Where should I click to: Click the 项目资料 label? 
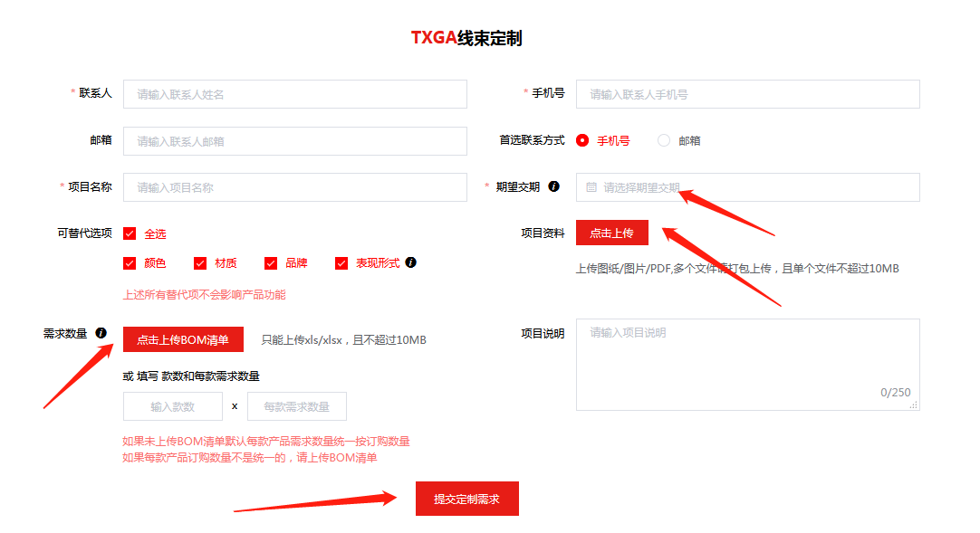(x=543, y=233)
